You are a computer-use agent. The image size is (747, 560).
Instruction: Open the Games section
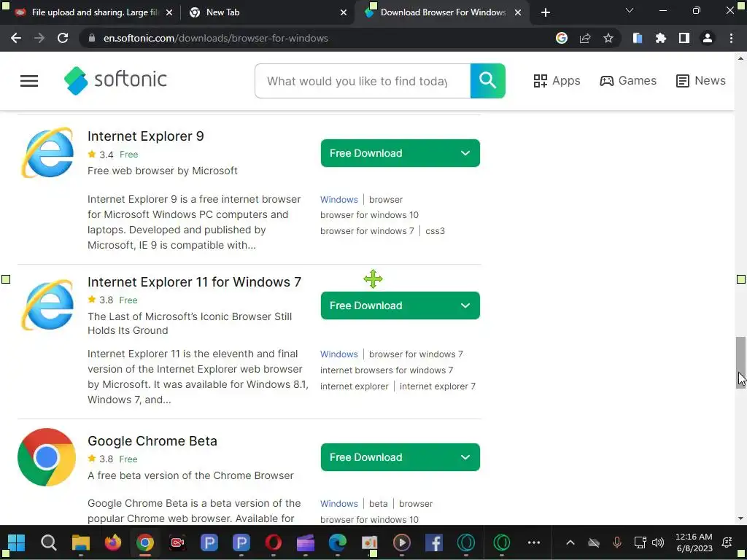coord(628,80)
